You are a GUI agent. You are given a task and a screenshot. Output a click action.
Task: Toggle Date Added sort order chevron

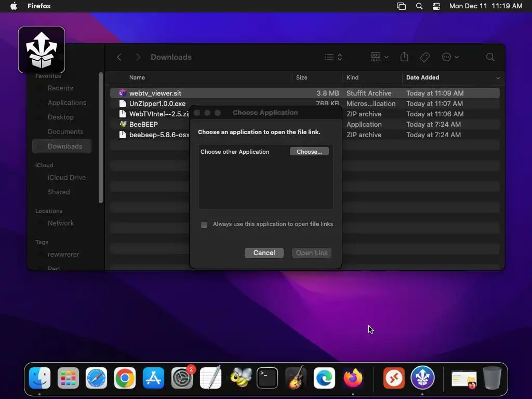(x=498, y=78)
